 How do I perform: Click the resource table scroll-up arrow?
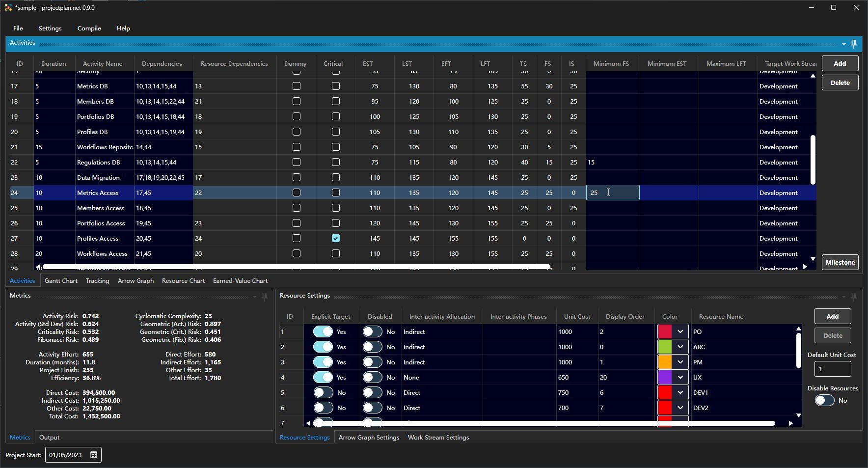(799, 329)
